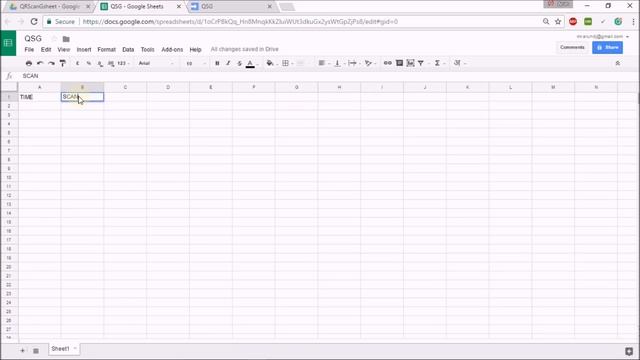Image resolution: width=640 pixels, height=360 pixels.
Task: Open the Chrome menu
Action: pos(633,21)
